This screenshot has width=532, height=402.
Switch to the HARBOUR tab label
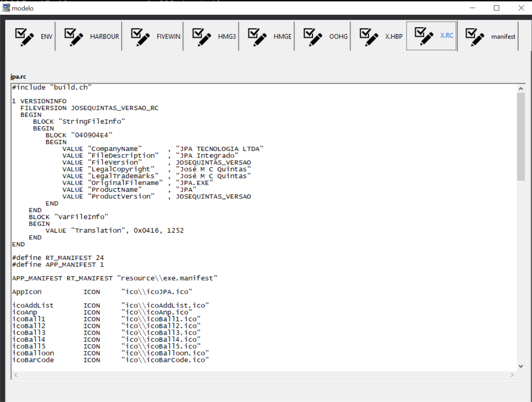105,37
